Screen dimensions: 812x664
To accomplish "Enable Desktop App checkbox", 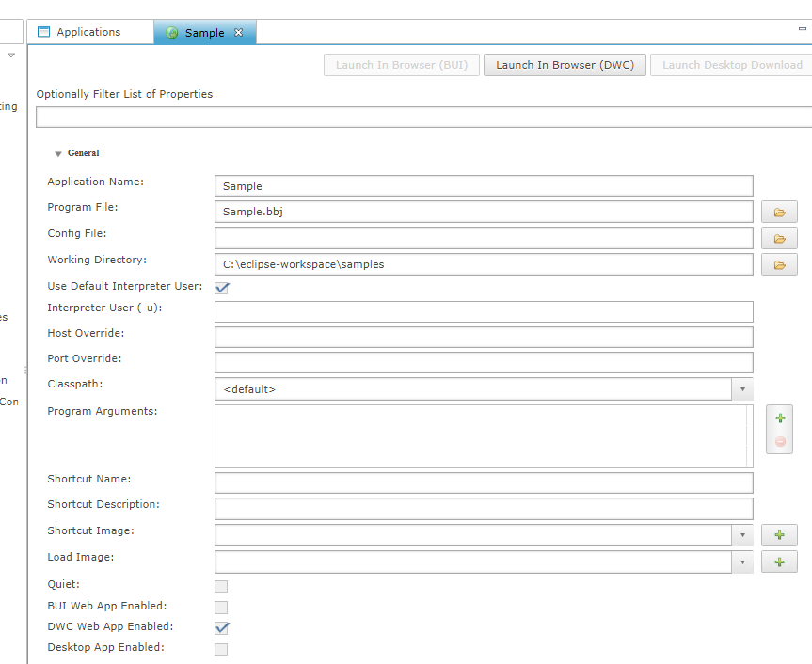I will point(221,649).
